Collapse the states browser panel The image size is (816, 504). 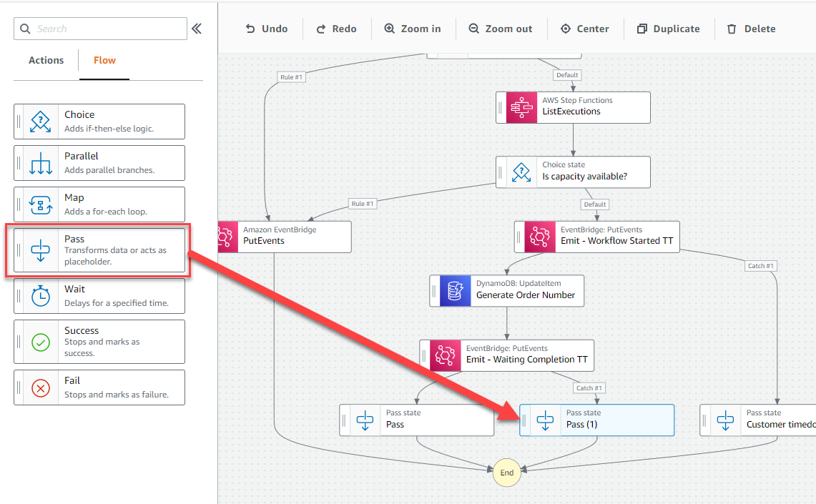coord(197,29)
